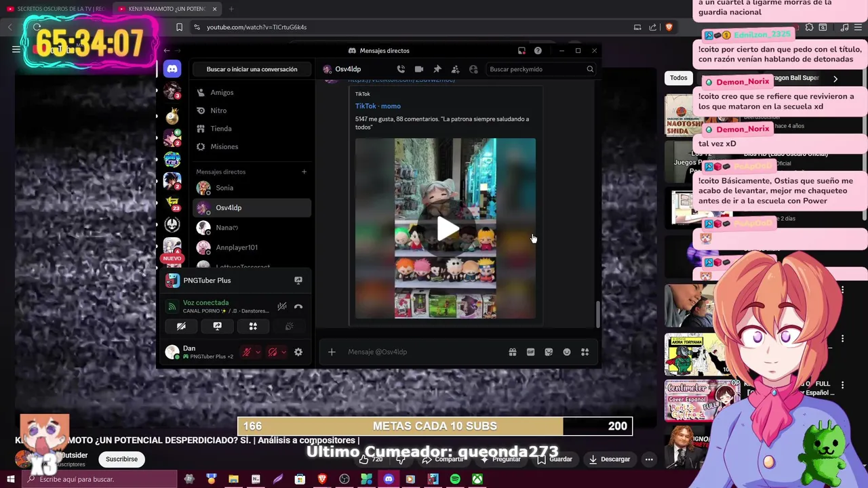
Task: Click Guardar button under YouTube video
Action: point(555,460)
